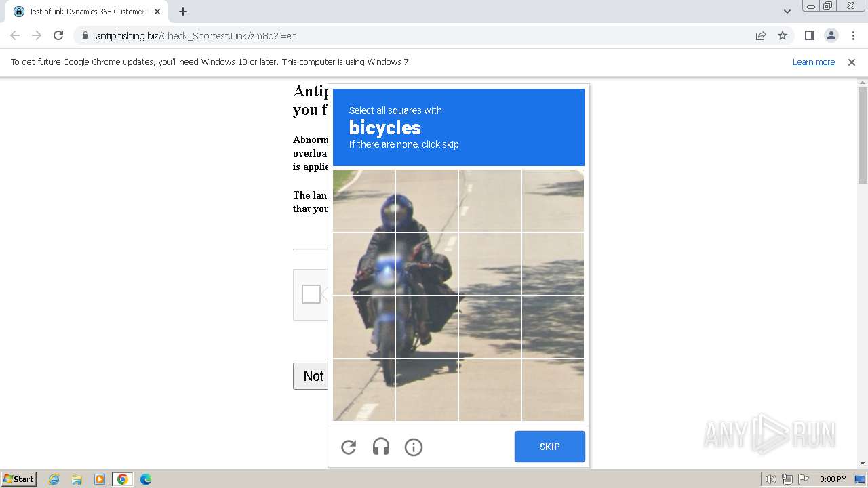This screenshot has height=488, width=868.
Task: Open Windows Explorer folder from taskbar
Action: click(x=77, y=479)
